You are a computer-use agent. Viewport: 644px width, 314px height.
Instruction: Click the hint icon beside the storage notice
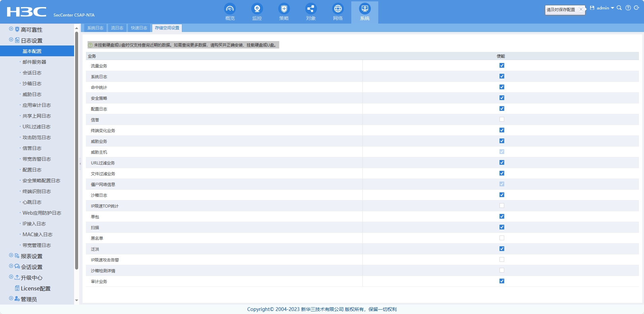point(90,45)
